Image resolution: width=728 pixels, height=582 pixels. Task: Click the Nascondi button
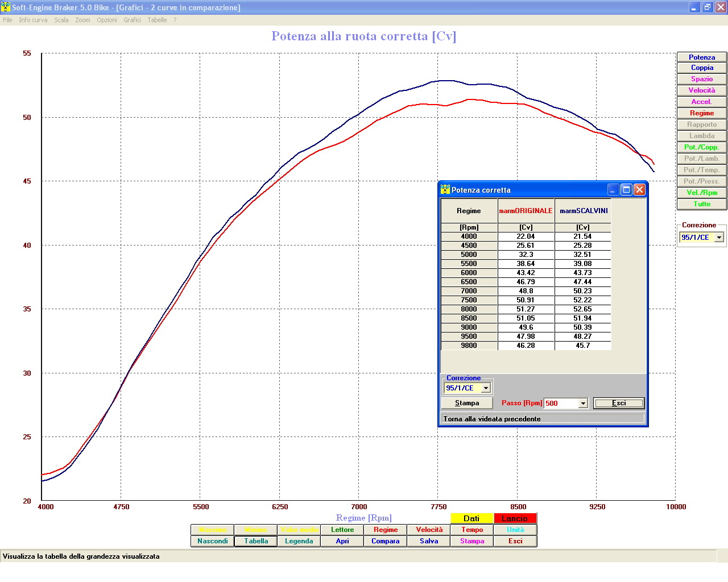tap(213, 541)
